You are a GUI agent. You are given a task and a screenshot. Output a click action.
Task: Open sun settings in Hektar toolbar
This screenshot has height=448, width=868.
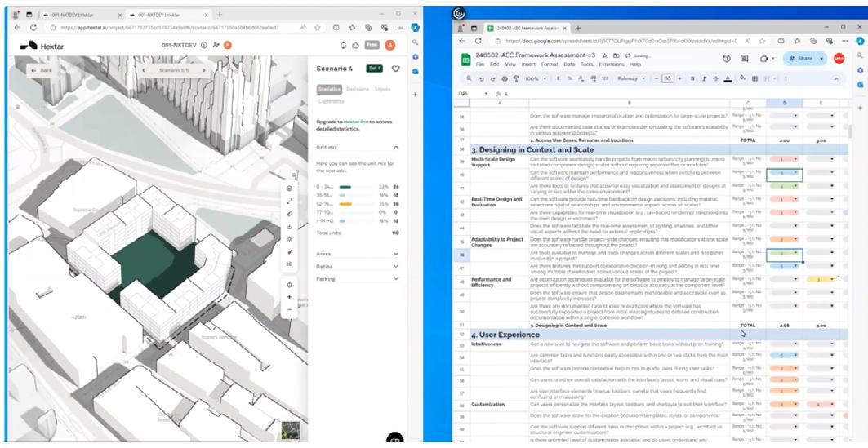tap(289, 239)
